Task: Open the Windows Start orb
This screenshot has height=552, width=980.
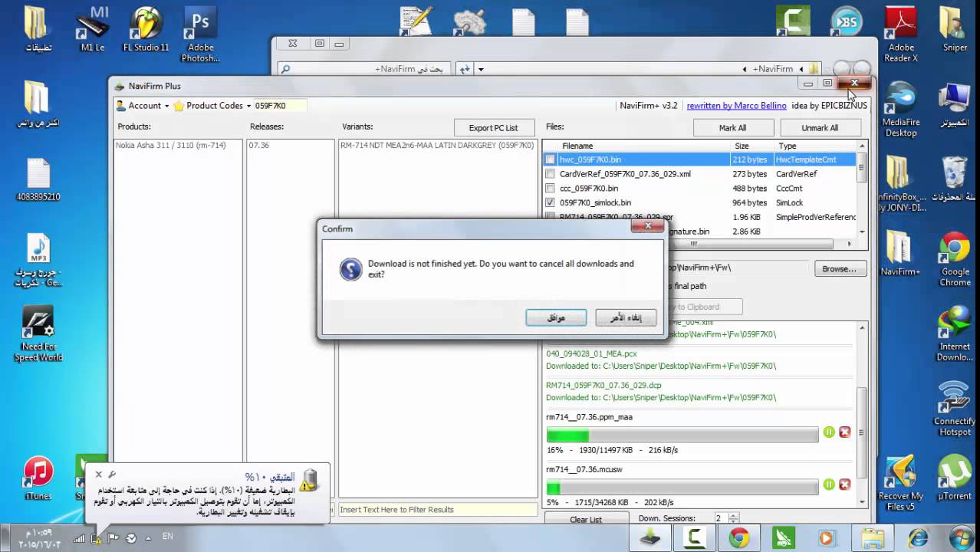Action: coord(961,537)
